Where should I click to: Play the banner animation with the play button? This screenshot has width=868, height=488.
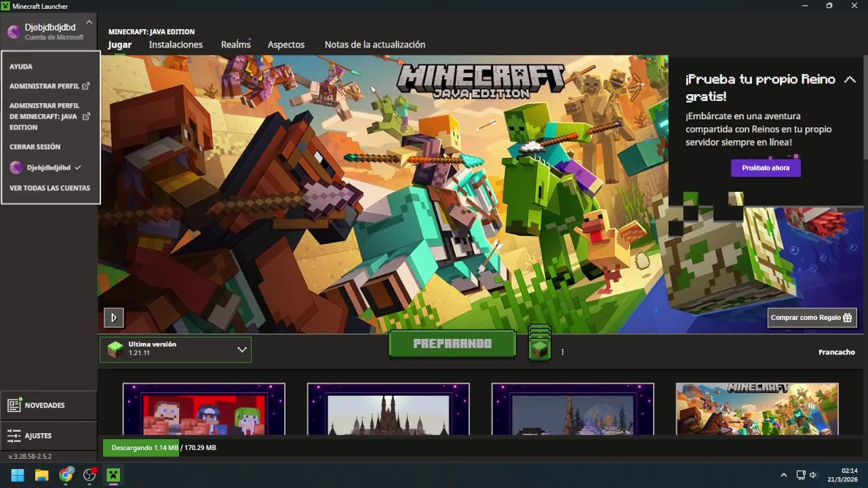[114, 317]
